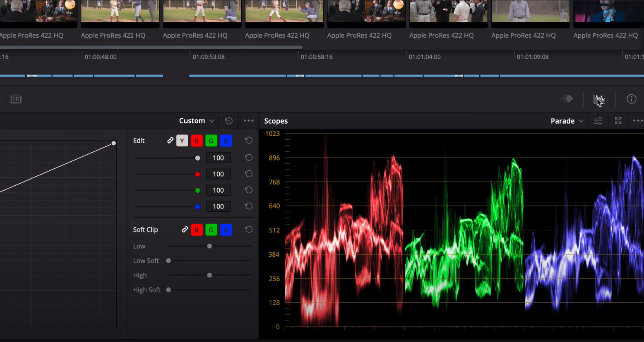Click timeline ruler at 01:01:09:08
This screenshot has height=342, width=644.
coord(533,57)
